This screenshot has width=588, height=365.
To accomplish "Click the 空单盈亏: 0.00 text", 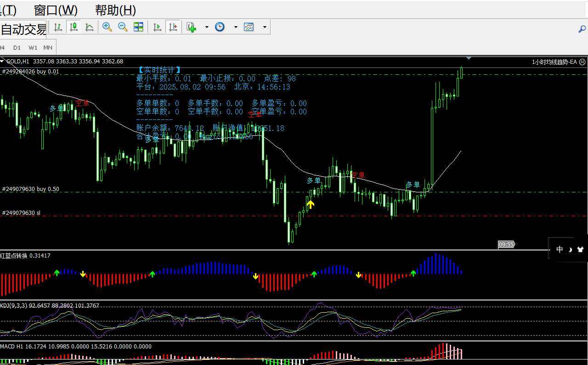I will point(279,112).
